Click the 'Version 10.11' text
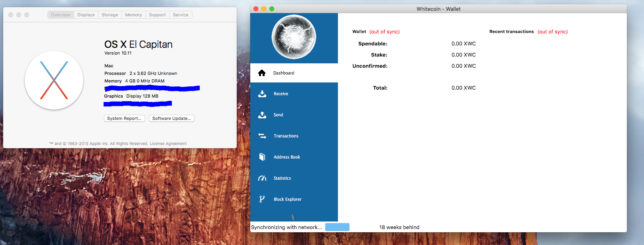The width and height of the screenshot is (644, 245). pyautogui.click(x=118, y=53)
